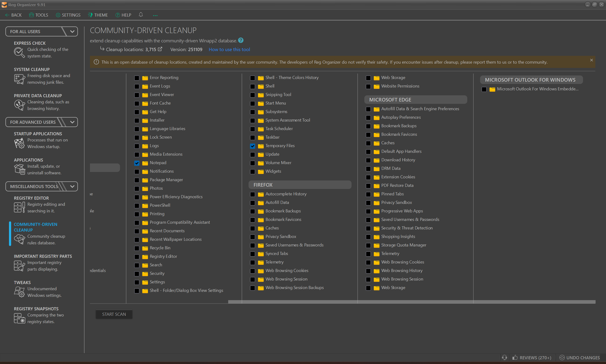Click the folder icon beside Recycle Bin
The width and height of the screenshot is (606, 364).
coord(145,248)
